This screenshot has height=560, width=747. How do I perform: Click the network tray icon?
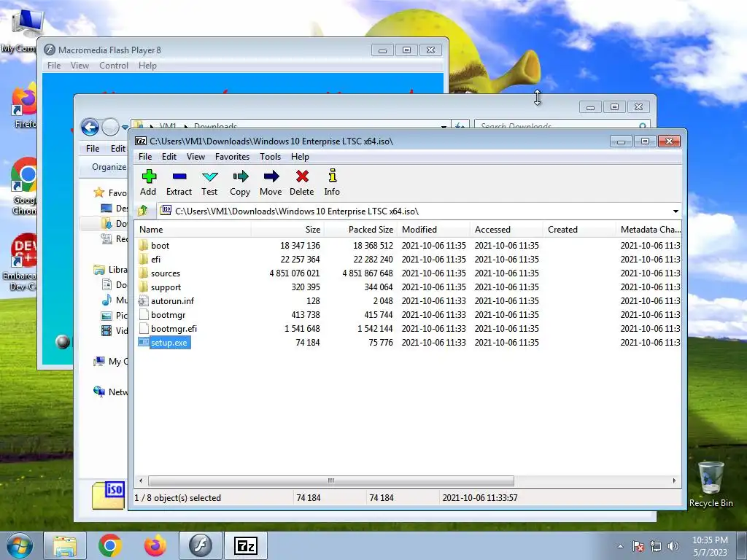point(656,546)
